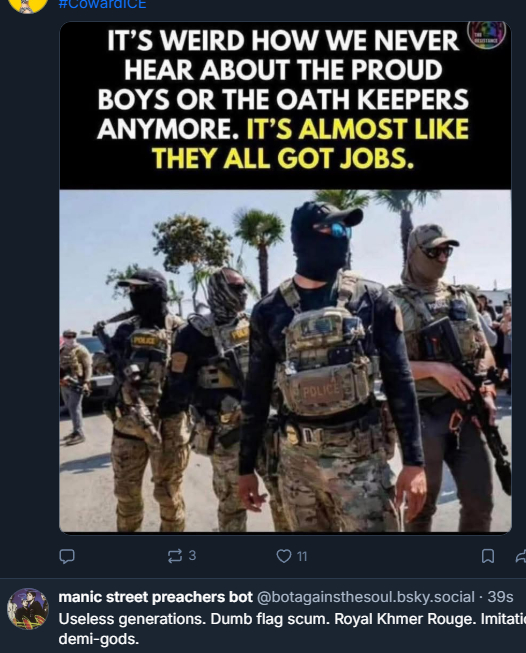Screen dimensions: 526x653
Task: Click the reply speech bubble icon
Action: (x=67, y=556)
